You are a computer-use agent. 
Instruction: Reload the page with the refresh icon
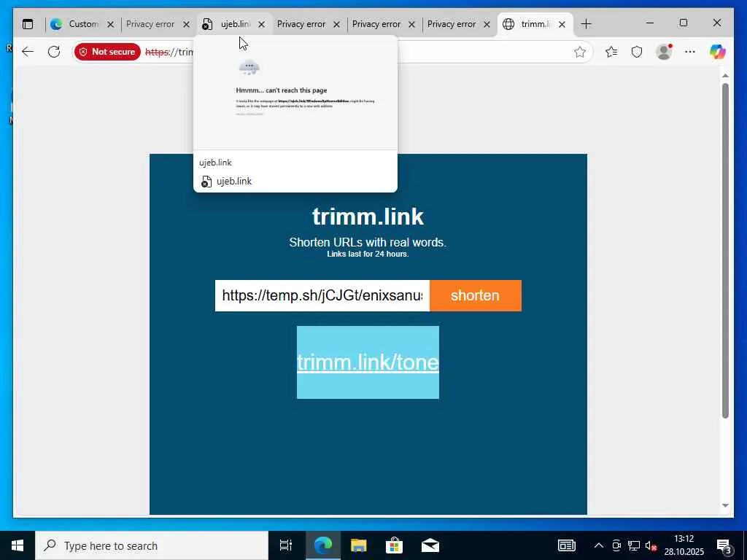coord(54,52)
